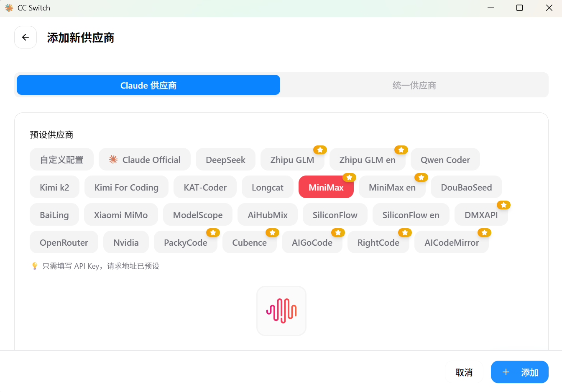
Task: Select the Longcat preset
Action: coord(268,187)
